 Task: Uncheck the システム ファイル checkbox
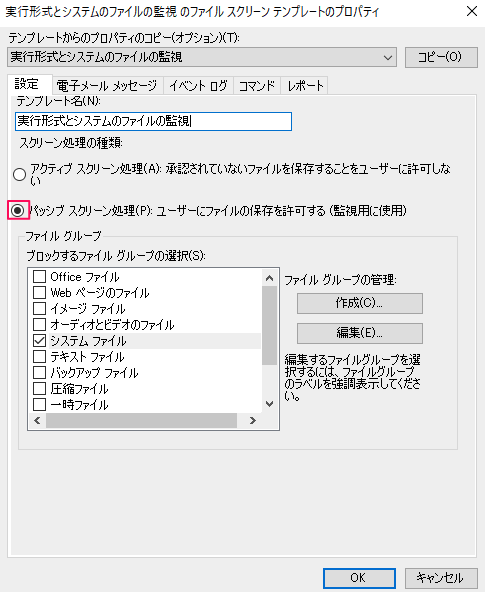[39, 341]
